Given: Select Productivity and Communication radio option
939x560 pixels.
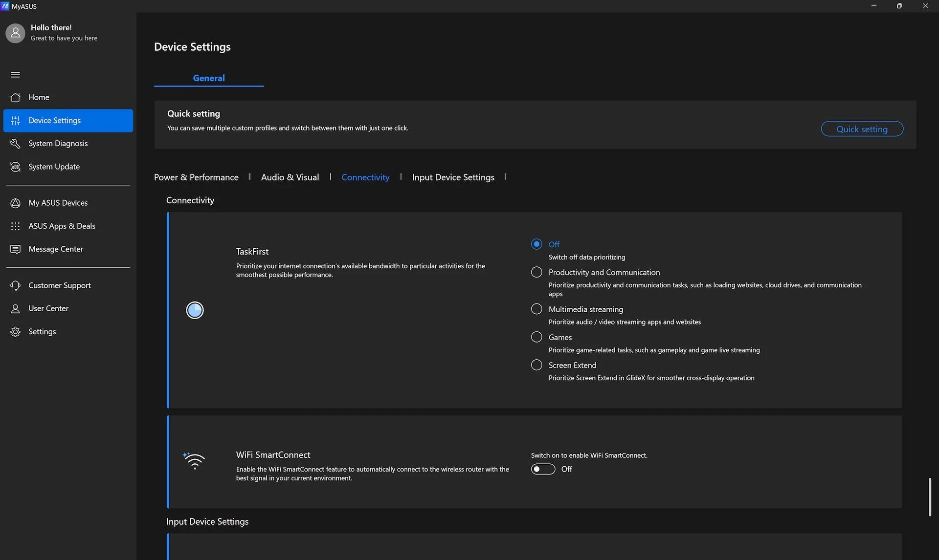Looking at the screenshot, I should pyautogui.click(x=537, y=272).
